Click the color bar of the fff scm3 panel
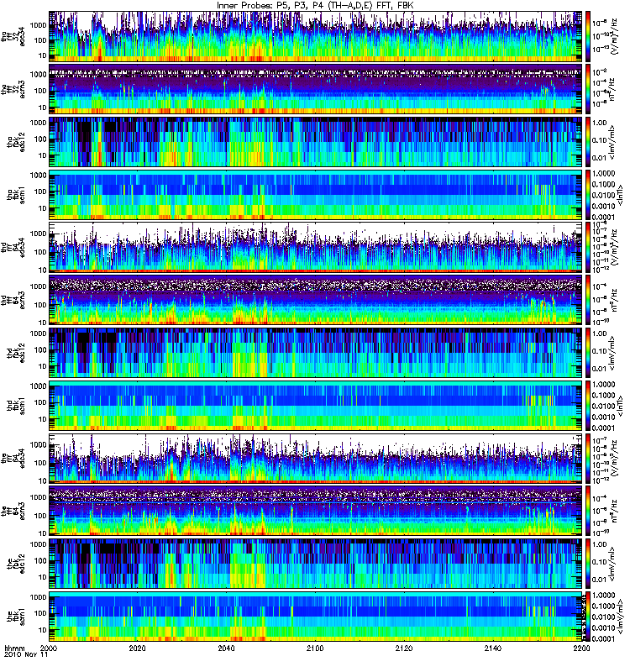This screenshot has width=630, height=672. [x=588, y=511]
